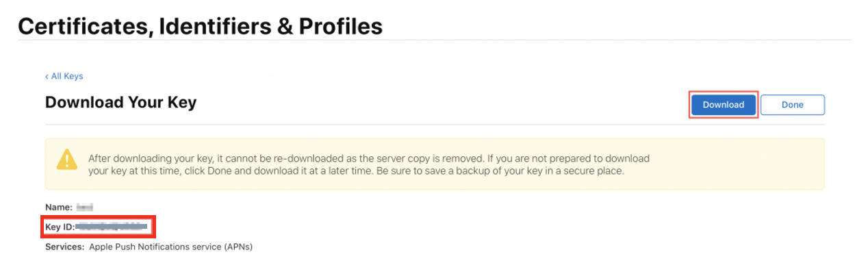This screenshot has height=274, width=868.
Task: Select the blurred Key ID value
Action: pyautogui.click(x=112, y=225)
